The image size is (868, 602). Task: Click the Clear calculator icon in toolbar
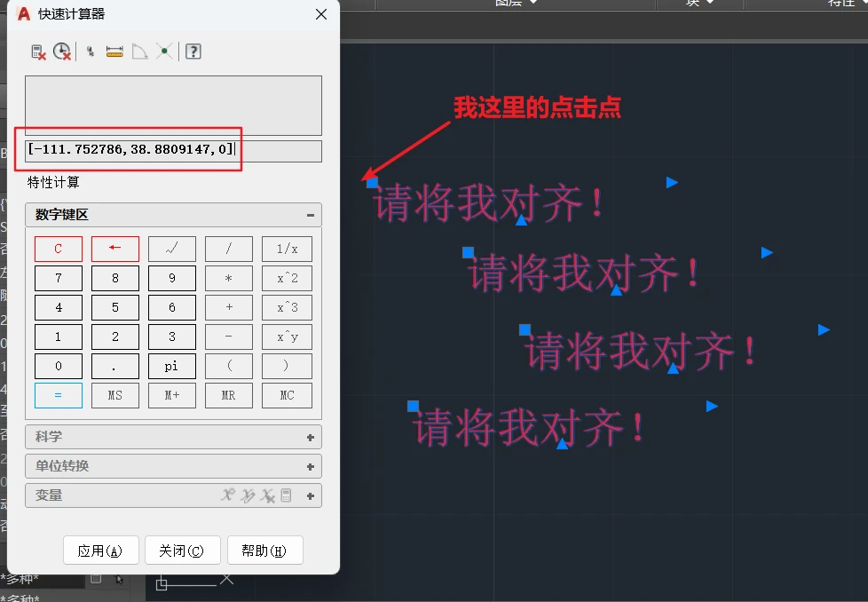point(38,52)
